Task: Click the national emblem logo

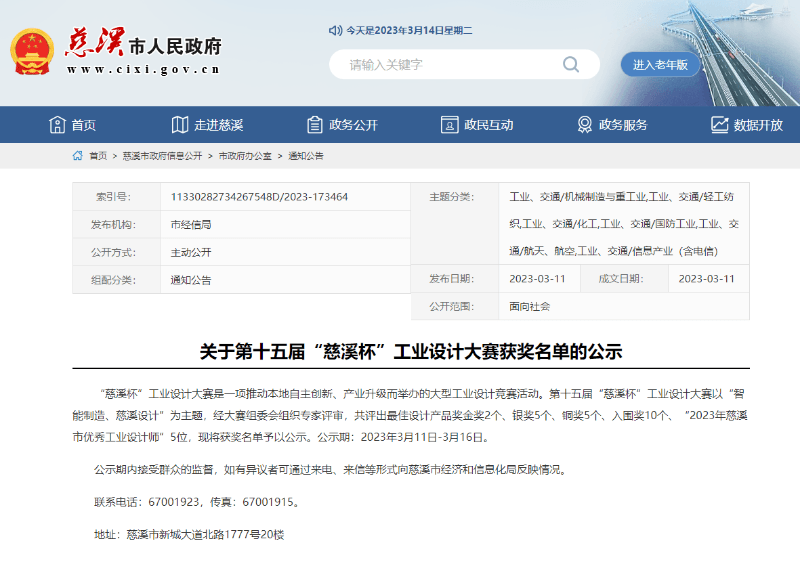Action: click(x=32, y=52)
